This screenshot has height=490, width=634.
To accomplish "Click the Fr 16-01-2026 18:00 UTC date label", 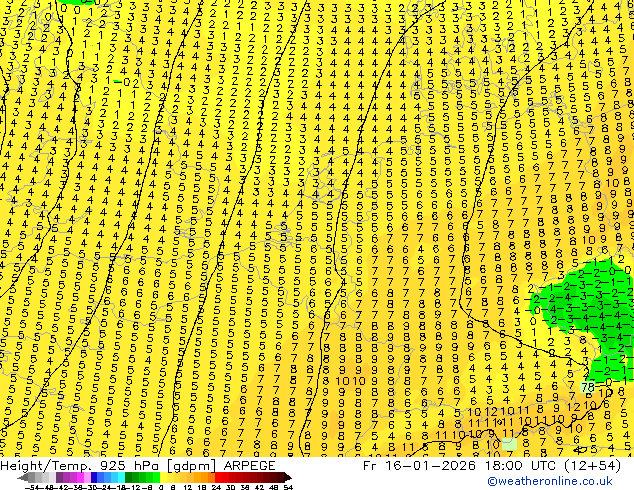I will [x=492, y=466].
